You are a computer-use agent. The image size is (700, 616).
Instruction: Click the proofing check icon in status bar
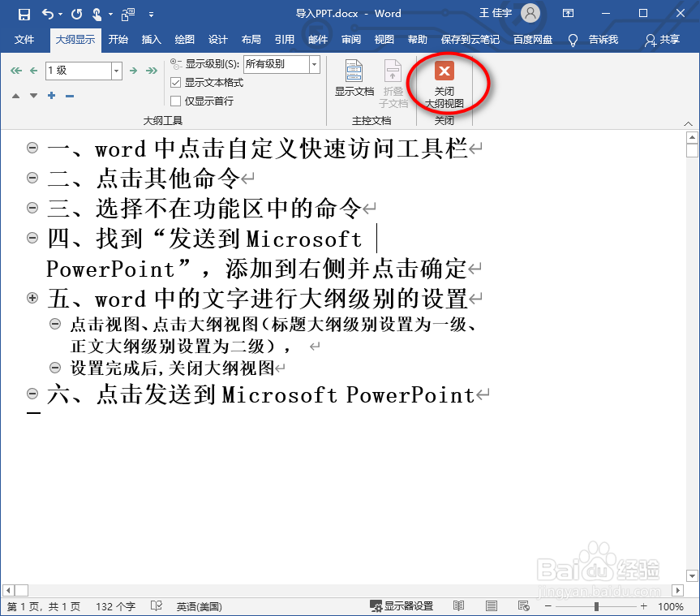click(157, 606)
